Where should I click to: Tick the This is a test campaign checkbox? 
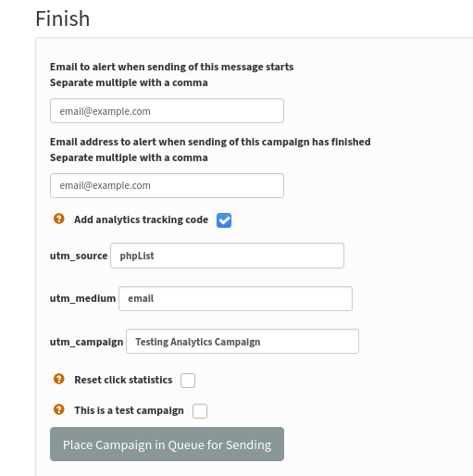tap(200, 411)
